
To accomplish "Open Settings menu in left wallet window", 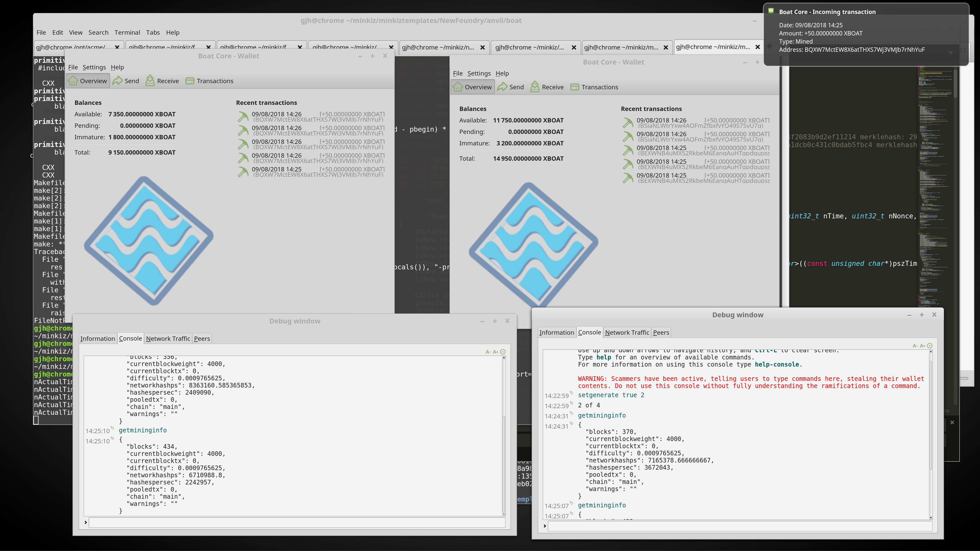I will click(x=94, y=67).
